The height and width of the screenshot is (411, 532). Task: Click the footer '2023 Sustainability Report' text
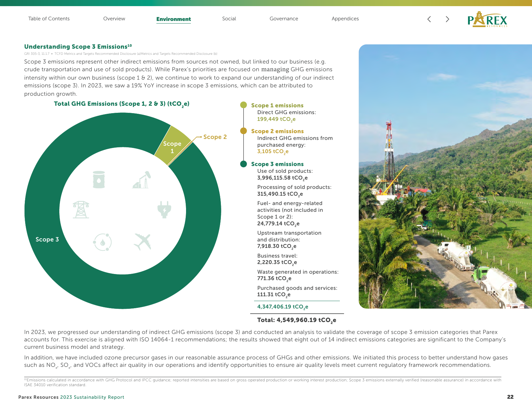click(x=92, y=397)
